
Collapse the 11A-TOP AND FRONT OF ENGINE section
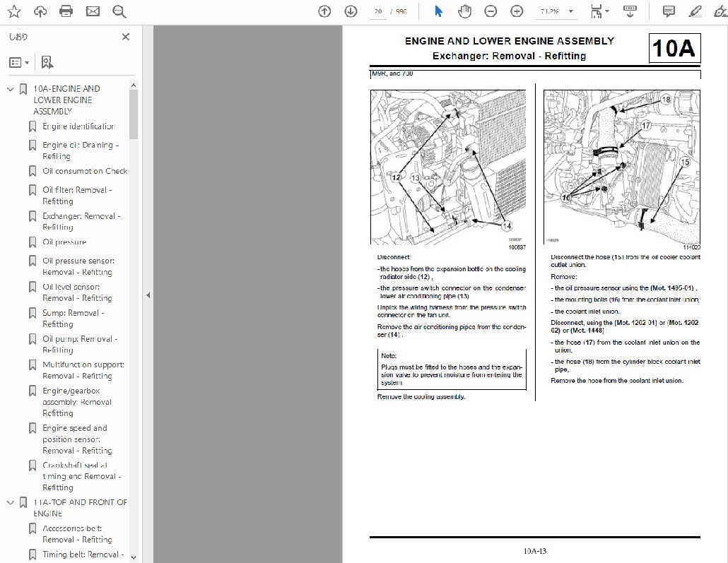11,503
